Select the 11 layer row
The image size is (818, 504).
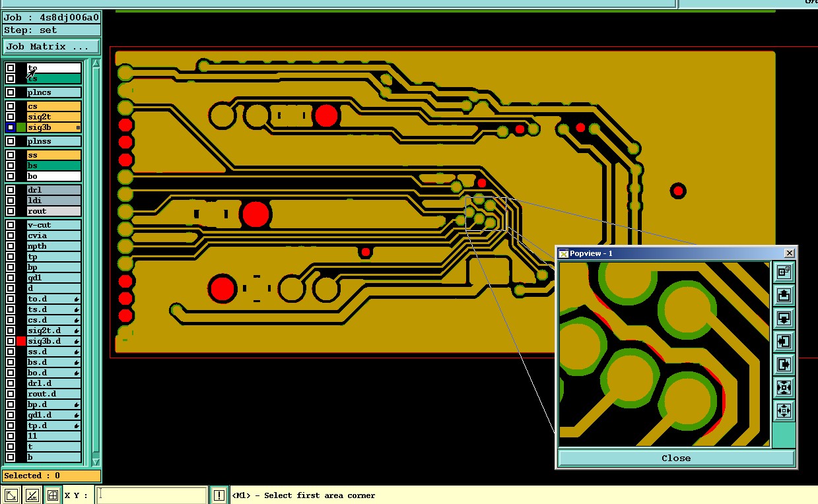pyautogui.click(x=54, y=436)
